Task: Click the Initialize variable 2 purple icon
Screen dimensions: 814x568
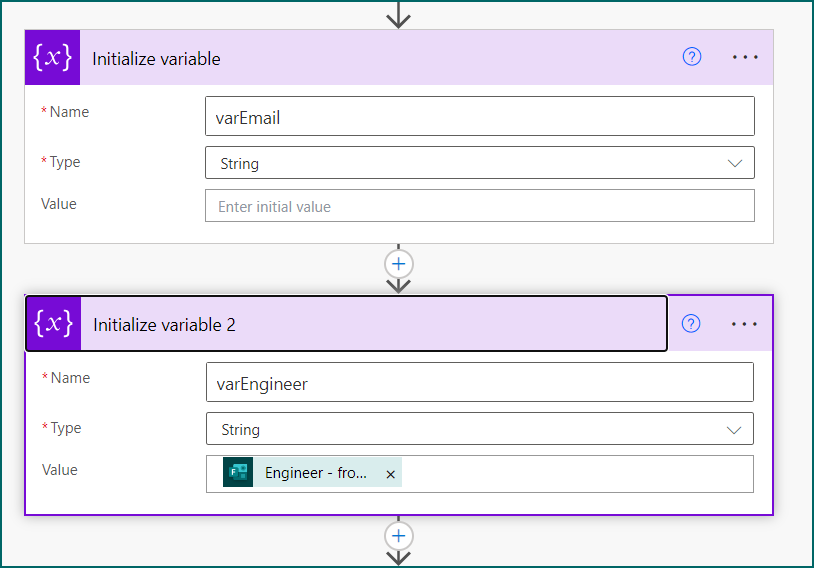Action: [x=53, y=324]
